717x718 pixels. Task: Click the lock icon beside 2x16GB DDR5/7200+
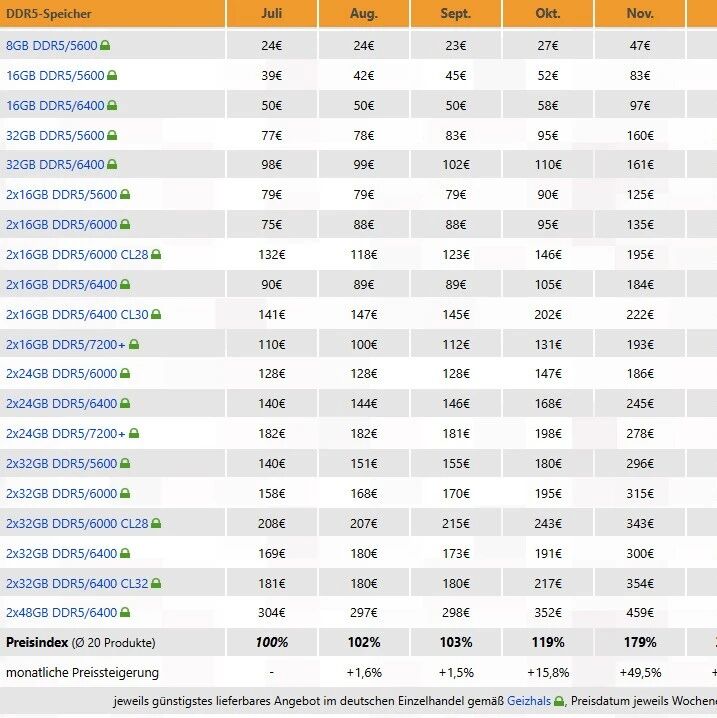[134, 344]
